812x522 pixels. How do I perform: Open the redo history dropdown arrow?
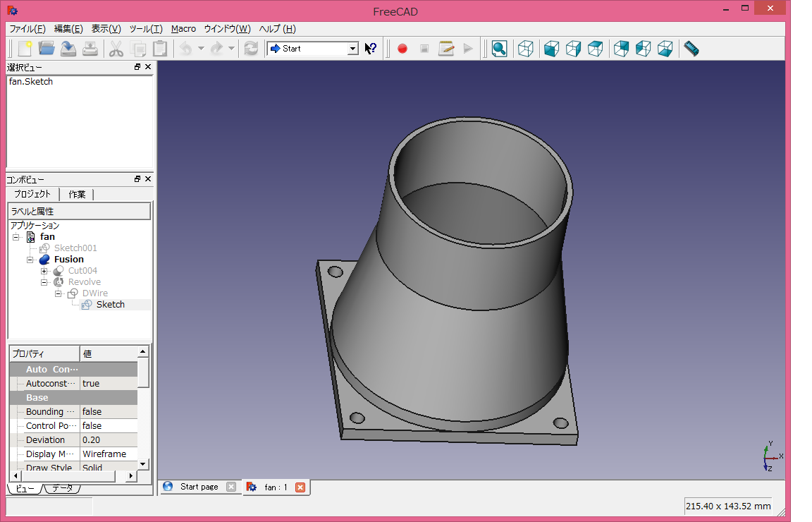click(231, 49)
